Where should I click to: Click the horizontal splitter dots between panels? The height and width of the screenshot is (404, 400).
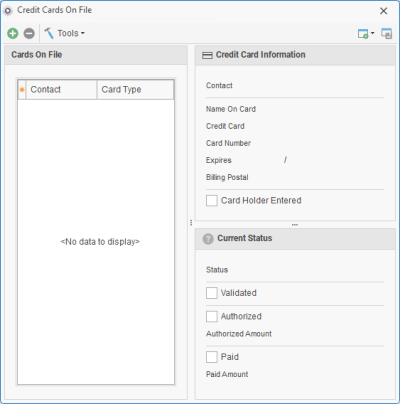pyautogui.click(x=295, y=225)
